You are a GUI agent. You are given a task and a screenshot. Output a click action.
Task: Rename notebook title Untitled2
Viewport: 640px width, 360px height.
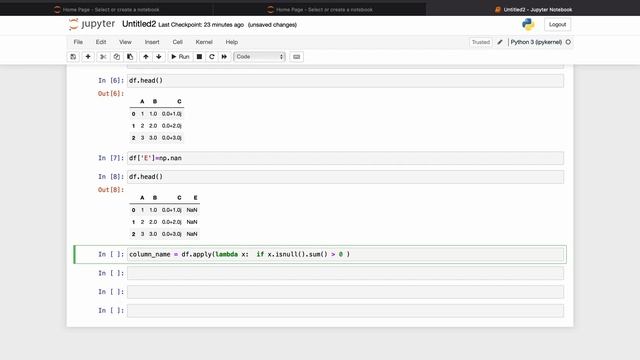click(139, 24)
